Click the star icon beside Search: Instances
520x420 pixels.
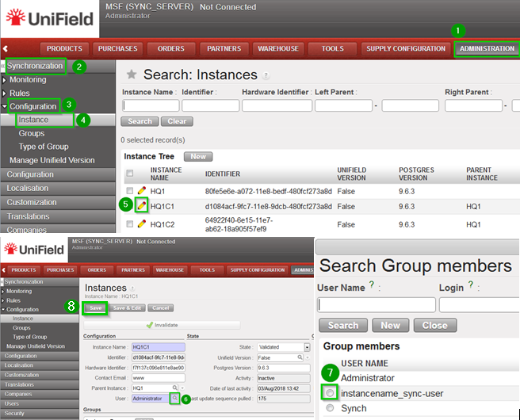(x=132, y=74)
